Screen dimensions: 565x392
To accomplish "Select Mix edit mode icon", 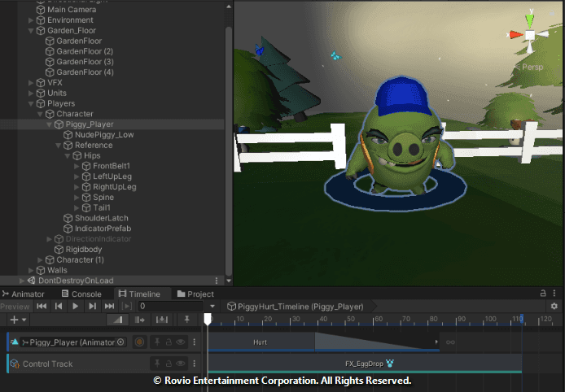I will tap(118, 320).
